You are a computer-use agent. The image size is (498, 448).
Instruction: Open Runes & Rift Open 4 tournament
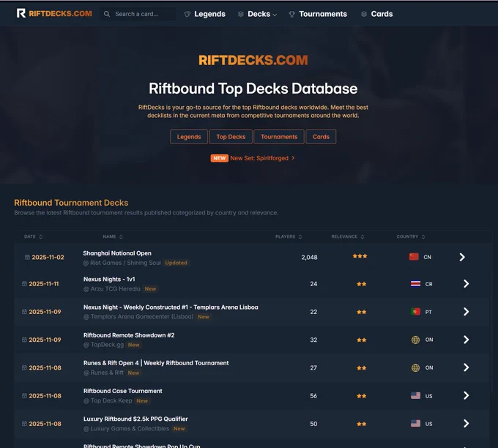pyautogui.click(x=156, y=363)
